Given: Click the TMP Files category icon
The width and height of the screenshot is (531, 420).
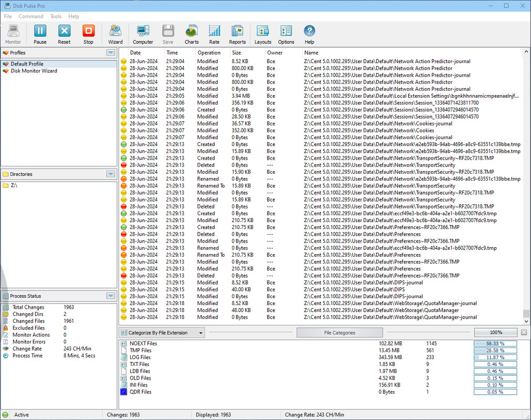Looking at the screenshot, I should pos(124,350).
